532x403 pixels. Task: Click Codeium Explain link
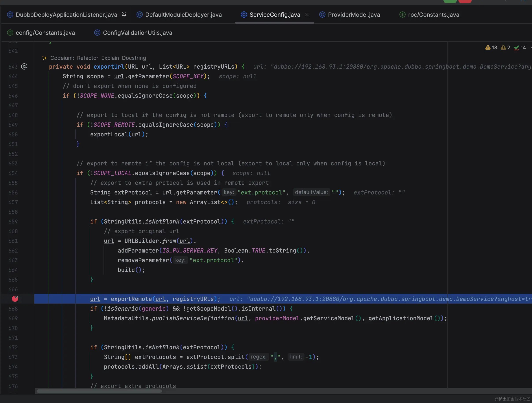[x=110, y=58]
